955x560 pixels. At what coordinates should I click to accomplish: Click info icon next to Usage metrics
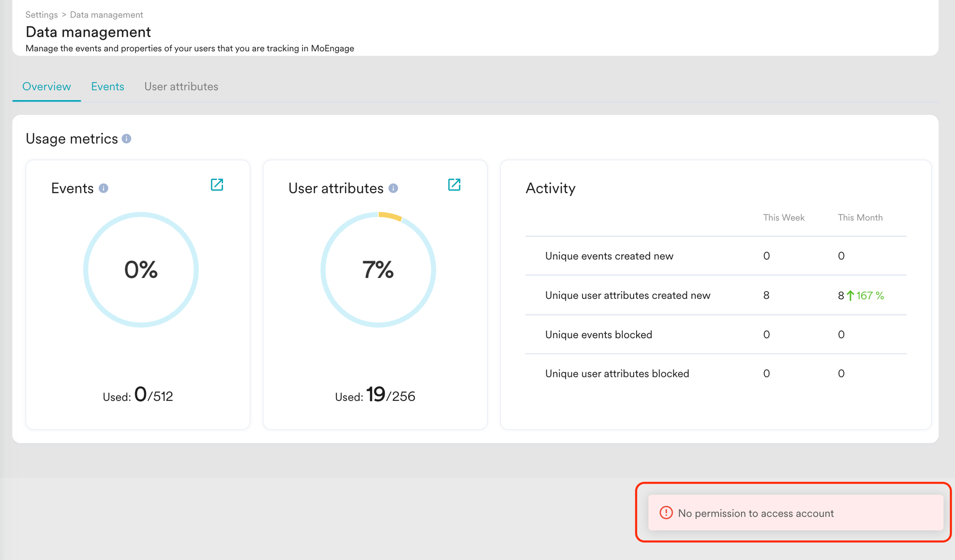coord(126,139)
